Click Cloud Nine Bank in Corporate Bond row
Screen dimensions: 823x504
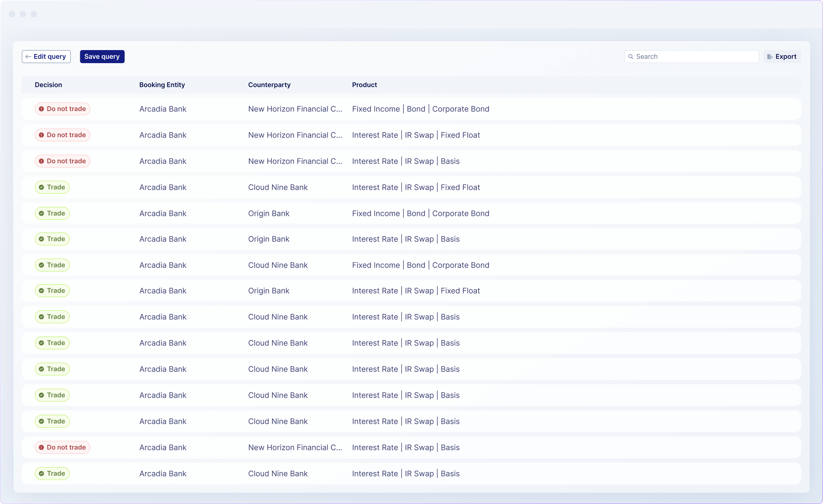tap(278, 265)
